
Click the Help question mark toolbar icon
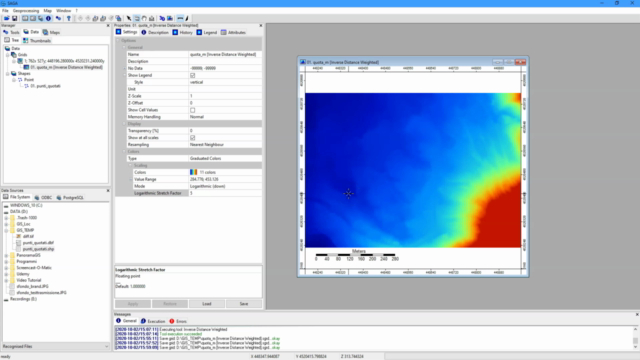pos(69,18)
